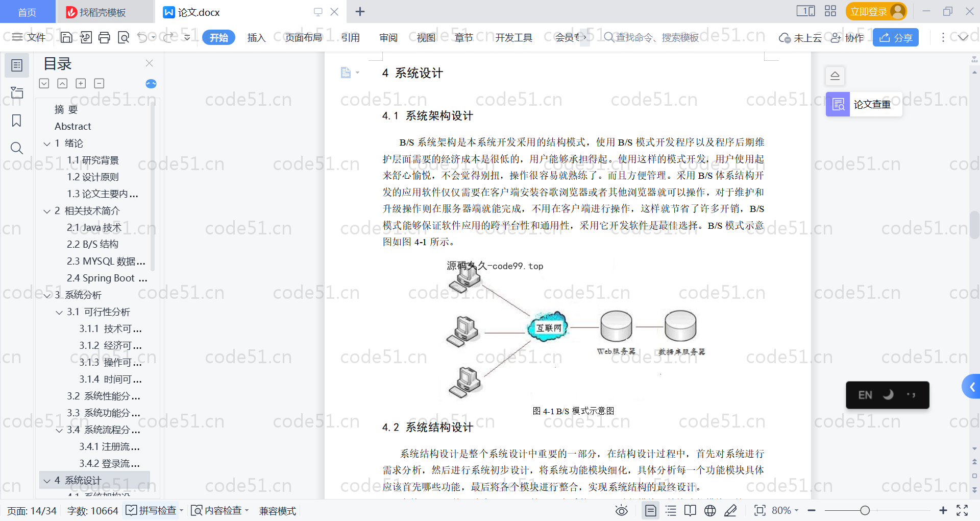980x521 pixels.
Task: Collapse the 3 系统分析 outline node
Action: [x=47, y=295]
